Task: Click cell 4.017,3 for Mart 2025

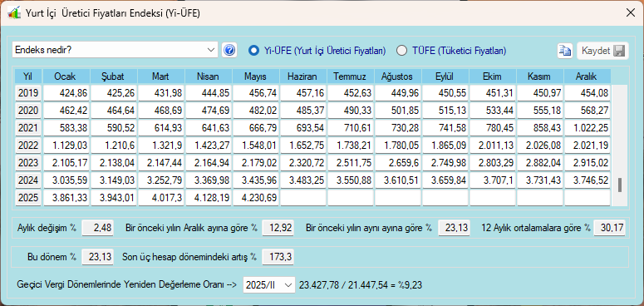Action: point(160,198)
